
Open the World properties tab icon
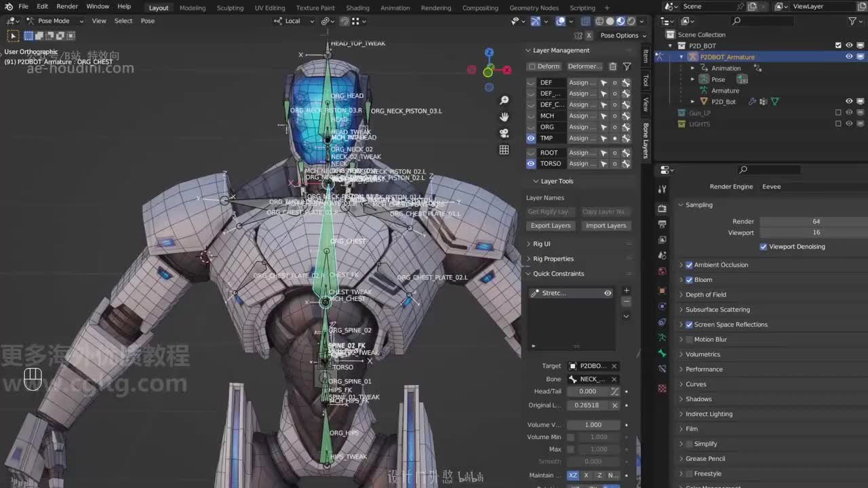point(663,271)
